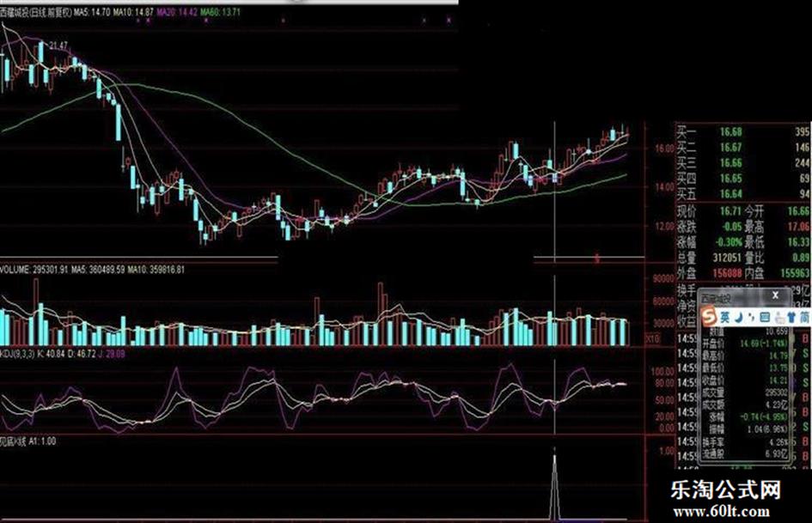
Task: Click the KDJ D: 46.72 value
Action: (82, 354)
